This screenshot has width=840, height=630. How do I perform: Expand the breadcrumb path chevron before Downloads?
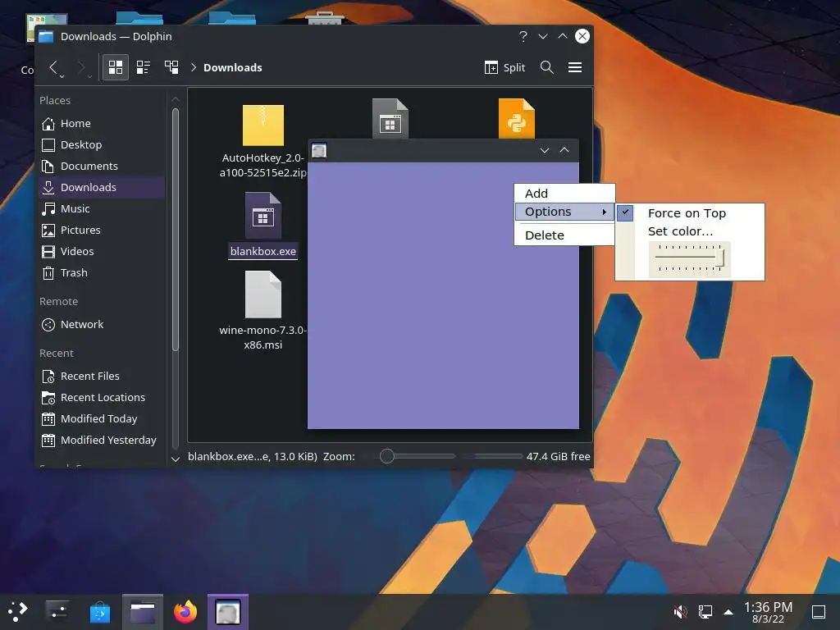pos(194,67)
